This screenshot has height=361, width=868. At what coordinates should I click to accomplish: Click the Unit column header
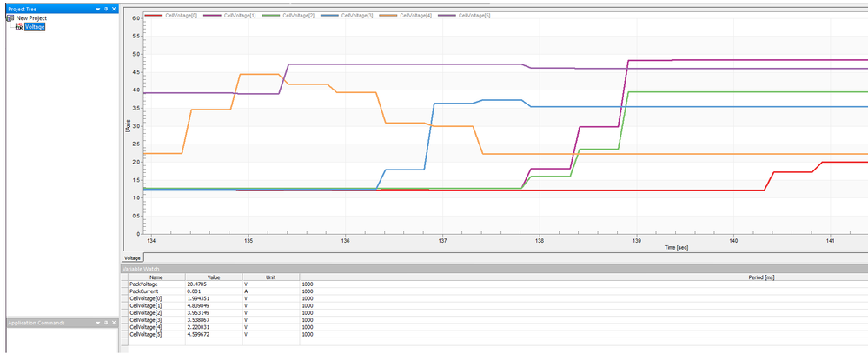tap(271, 277)
